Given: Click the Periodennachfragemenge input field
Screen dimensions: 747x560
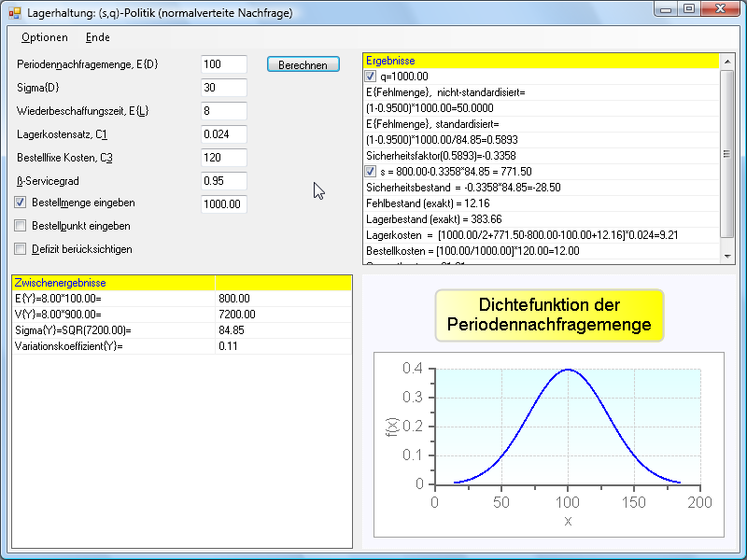Looking at the screenshot, I should [223, 64].
